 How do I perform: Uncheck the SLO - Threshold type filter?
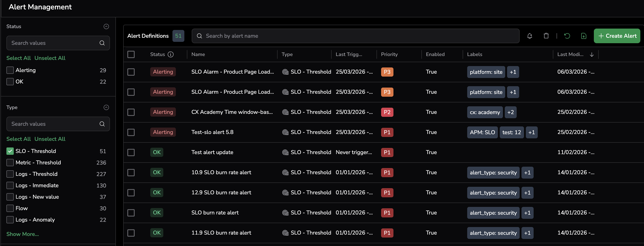point(10,151)
